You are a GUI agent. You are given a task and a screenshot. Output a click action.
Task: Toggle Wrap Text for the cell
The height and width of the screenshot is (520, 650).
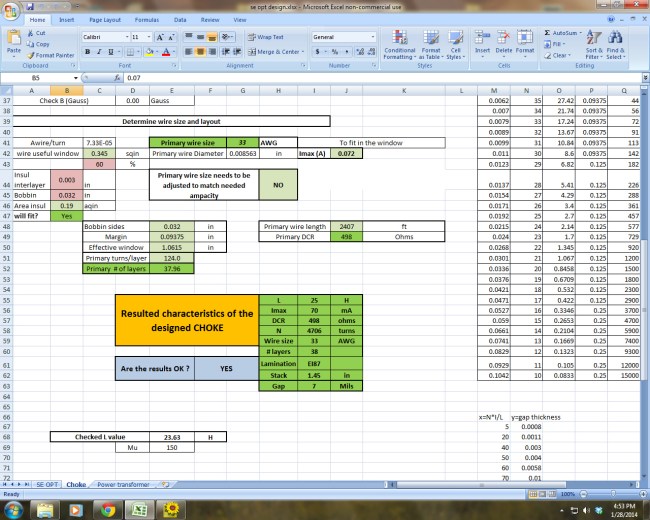coord(265,36)
